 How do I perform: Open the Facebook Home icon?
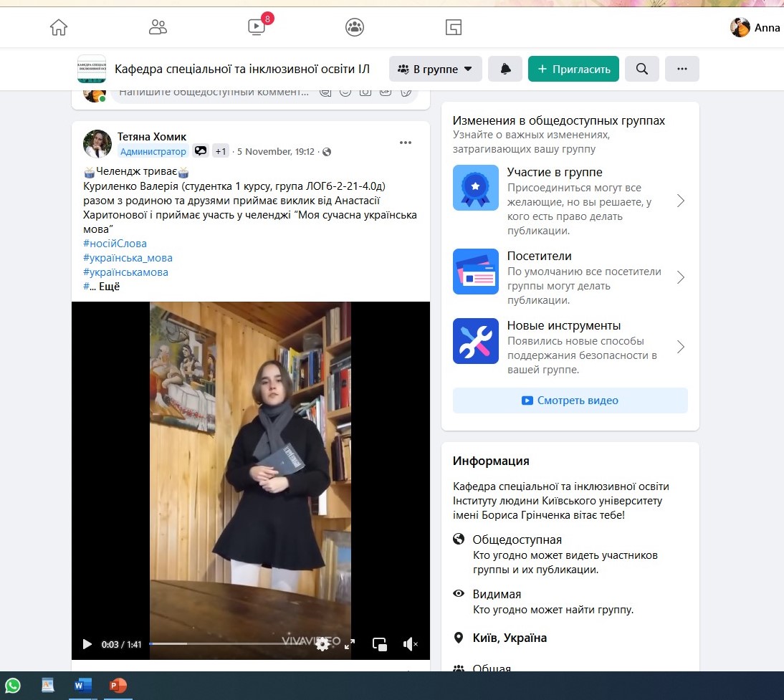tap(59, 28)
